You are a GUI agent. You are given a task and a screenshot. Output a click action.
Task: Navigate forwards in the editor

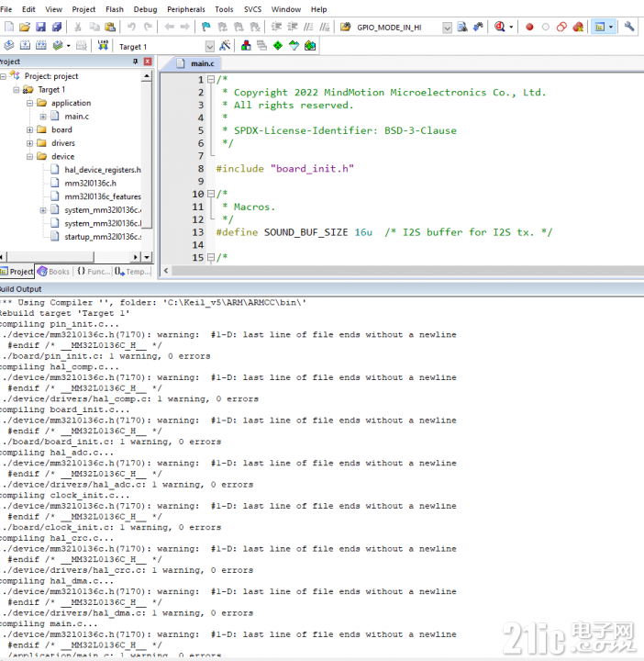(x=185, y=27)
